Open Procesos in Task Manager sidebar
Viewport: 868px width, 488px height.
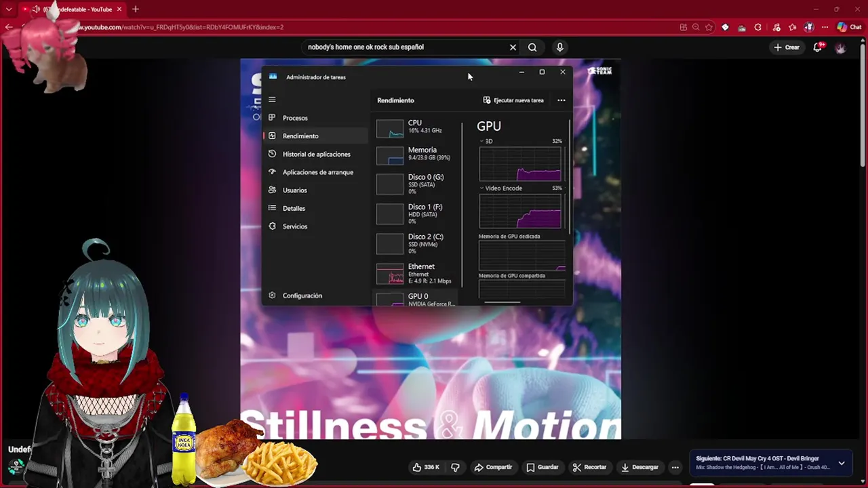pos(315,118)
